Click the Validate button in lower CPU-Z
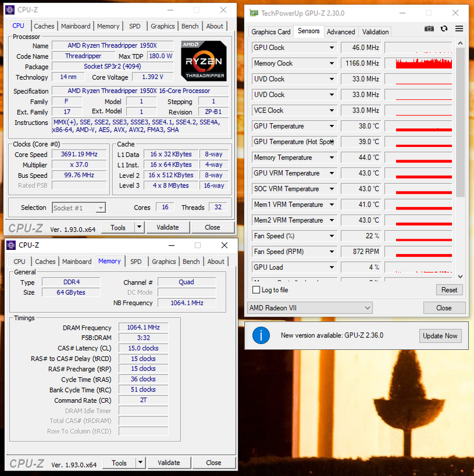 point(169,463)
